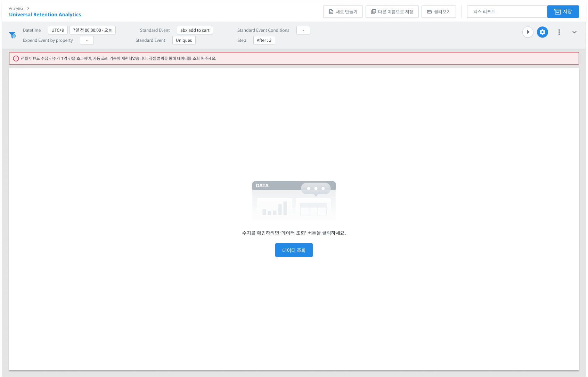Viewport: 588px width, 377px height.
Task: Open settings with the blue gear icon
Action: [542, 32]
